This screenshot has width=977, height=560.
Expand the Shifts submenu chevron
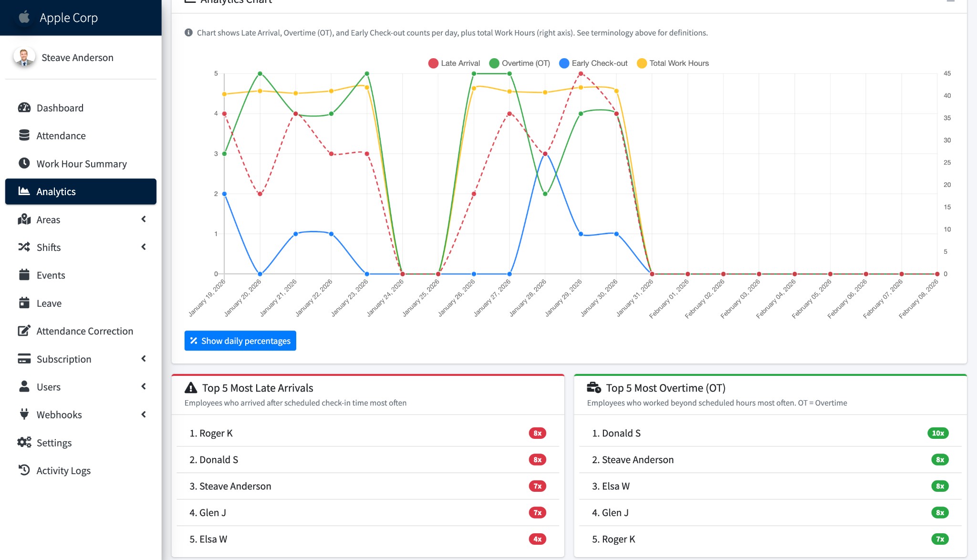click(x=144, y=247)
